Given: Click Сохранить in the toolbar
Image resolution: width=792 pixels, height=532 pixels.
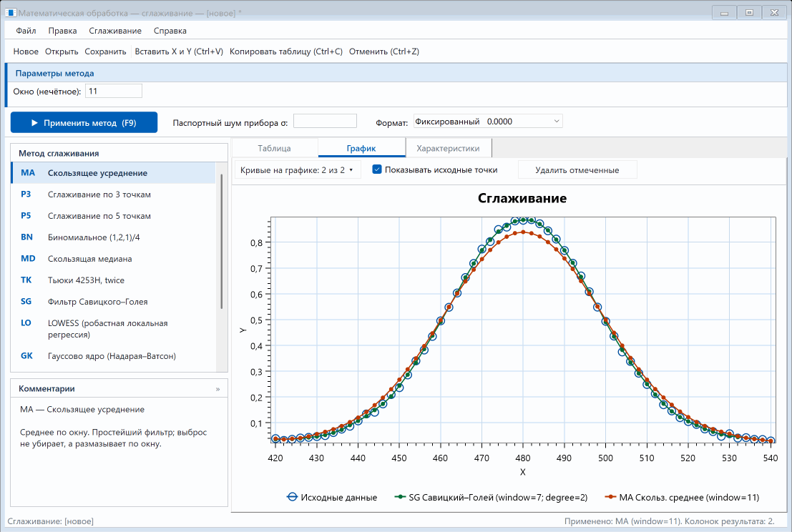Looking at the screenshot, I should [106, 51].
